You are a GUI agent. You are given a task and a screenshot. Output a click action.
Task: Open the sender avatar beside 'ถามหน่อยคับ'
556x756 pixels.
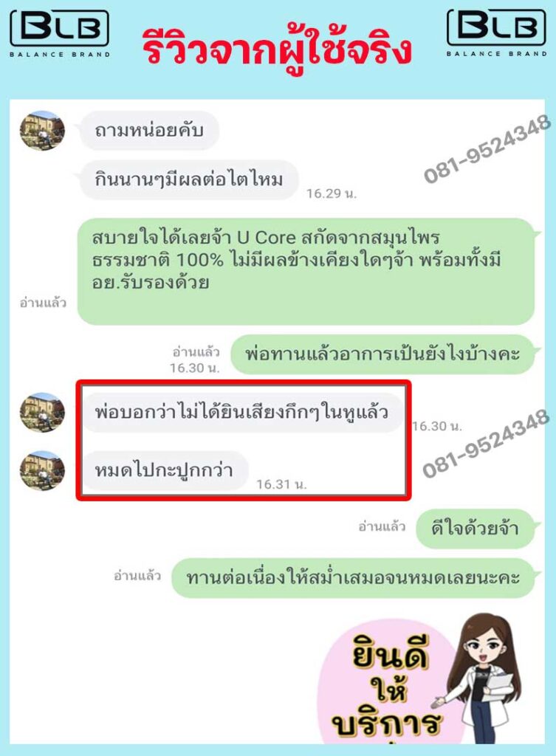point(42,131)
